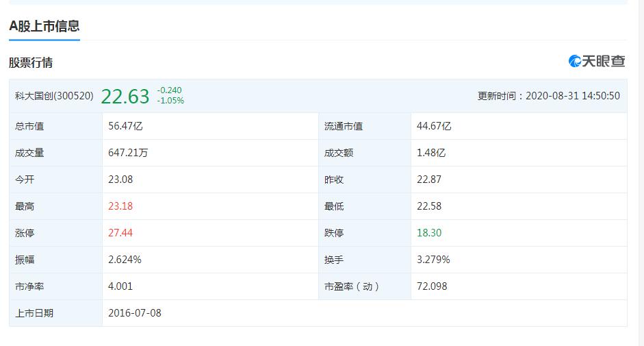Select amplitude value 2.624%
Viewport: 644px width, 346px height.
[x=125, y=260]
